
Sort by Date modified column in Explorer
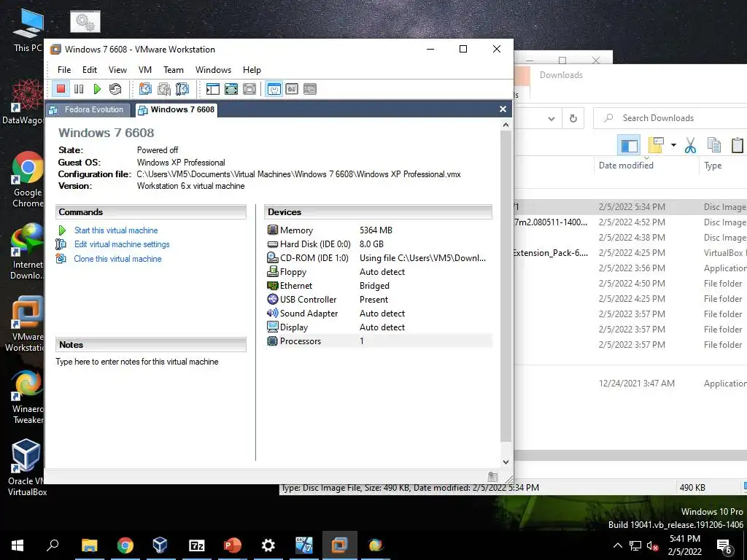626,166
